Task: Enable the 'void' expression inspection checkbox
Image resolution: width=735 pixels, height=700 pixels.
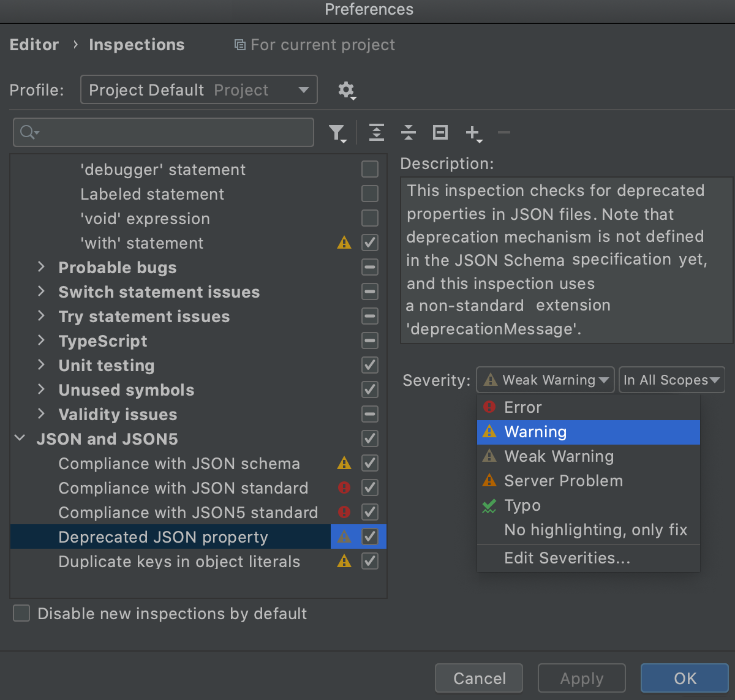Action: point(370,219)
